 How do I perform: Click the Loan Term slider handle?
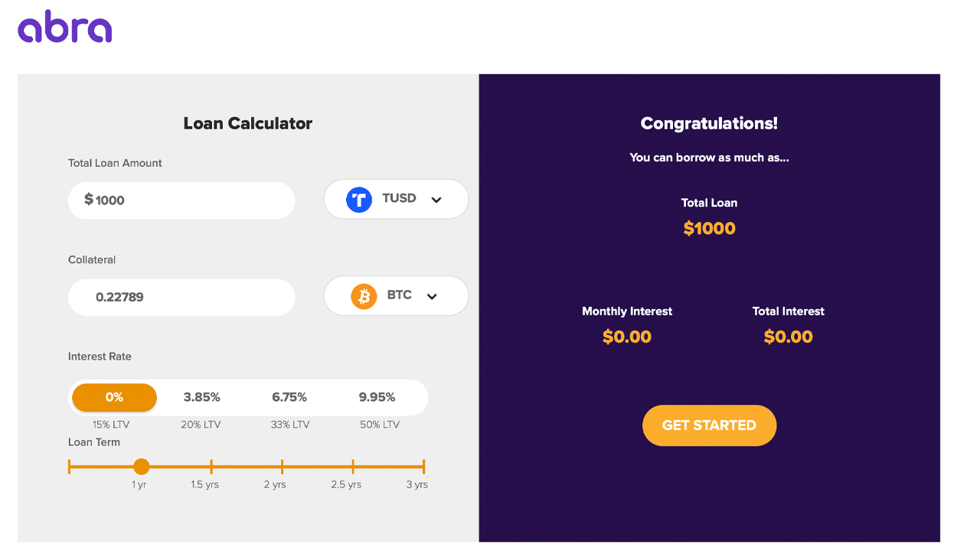click(141, 466)
